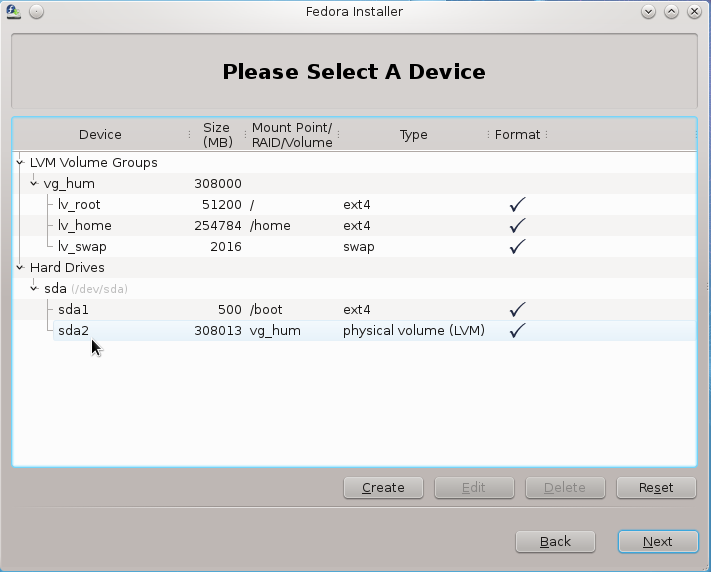Screen dimensions: 711x572
Task: Go Back to the previous step
Action: point(555,542)
